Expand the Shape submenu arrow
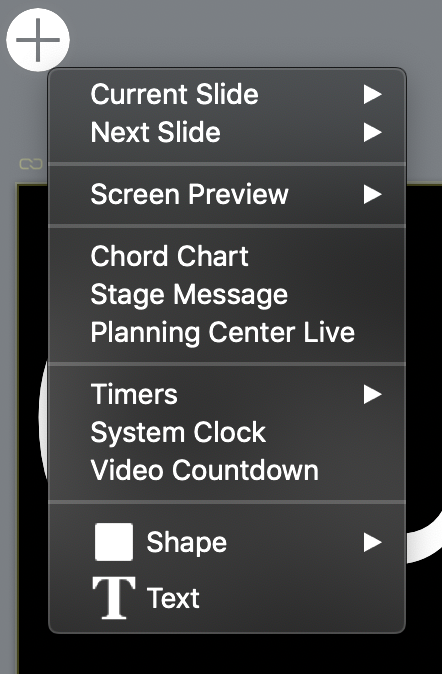This screenshot has height=674, width=442. point(372,542)
